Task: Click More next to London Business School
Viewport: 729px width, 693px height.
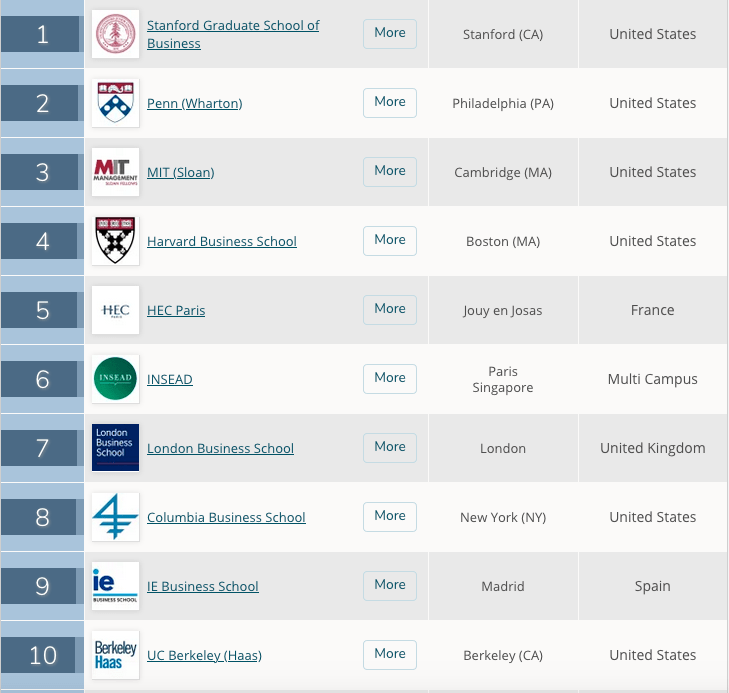Action: click(390, 448)
